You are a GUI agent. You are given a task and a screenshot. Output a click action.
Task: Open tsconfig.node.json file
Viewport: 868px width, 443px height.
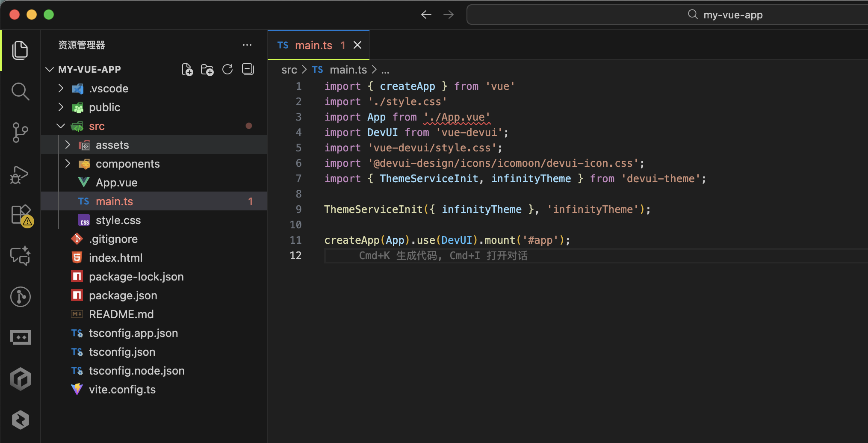(x=154, y=371)
